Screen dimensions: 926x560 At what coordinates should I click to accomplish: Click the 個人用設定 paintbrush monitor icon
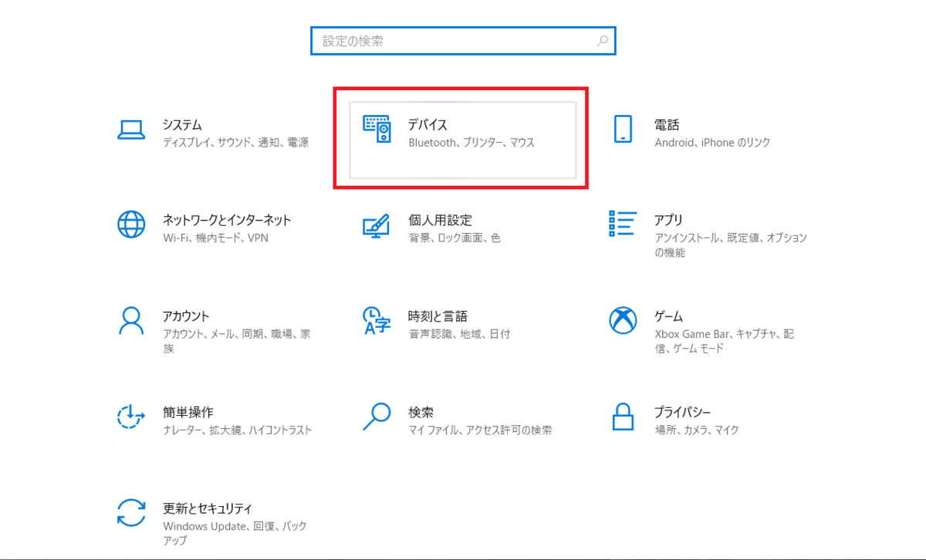pos(377,225)
